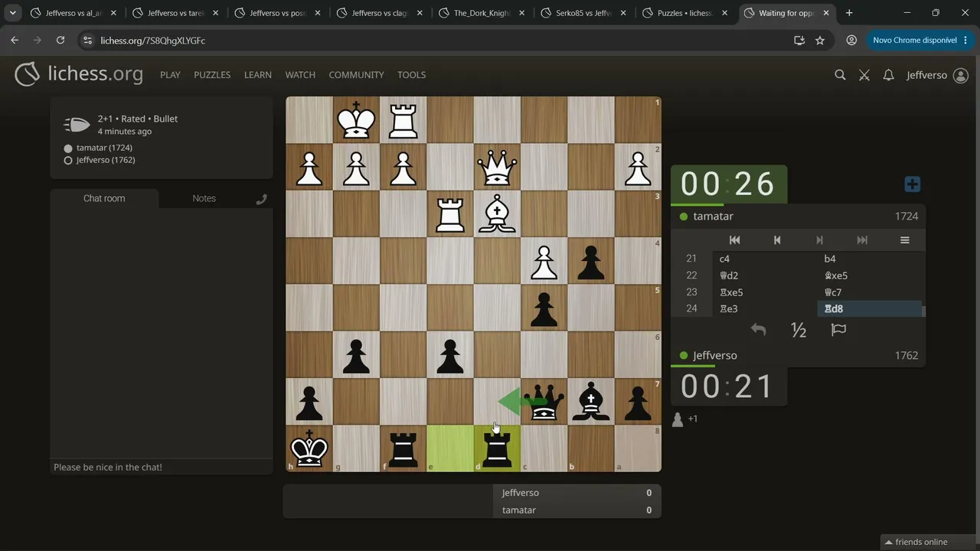This screenshot has height=551, width=980.
Task: Click Jeffverso's name below the move list
Action: [715, 356]
